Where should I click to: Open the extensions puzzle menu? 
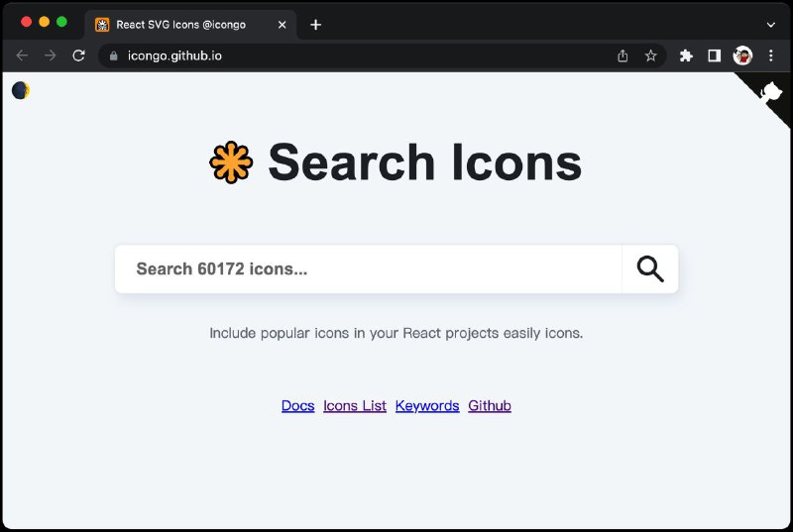(x=686, y=55)
